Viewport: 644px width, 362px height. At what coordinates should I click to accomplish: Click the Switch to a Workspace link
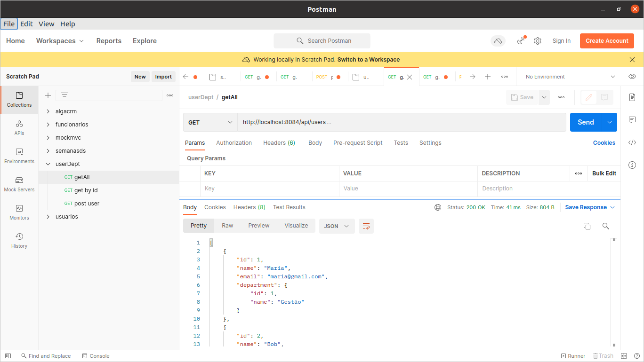(369, 60)
